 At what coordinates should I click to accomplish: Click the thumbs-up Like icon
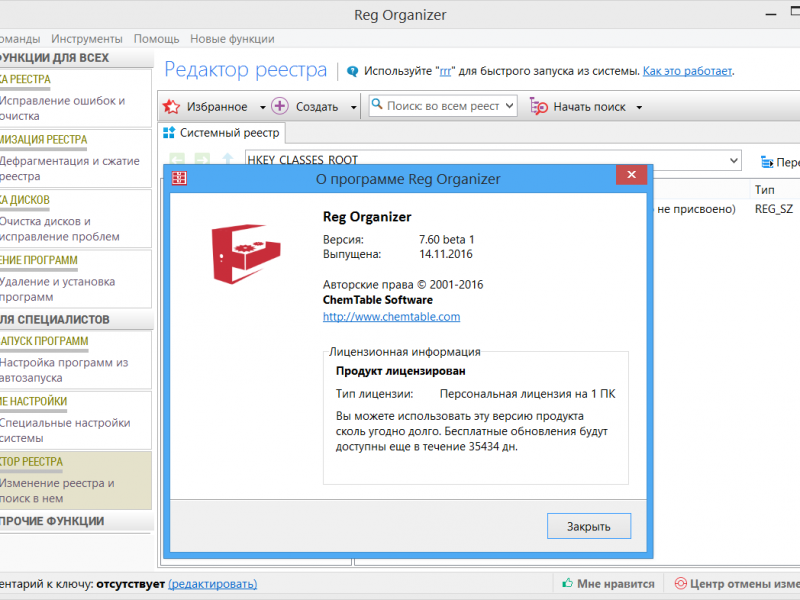tap(567, 583)
